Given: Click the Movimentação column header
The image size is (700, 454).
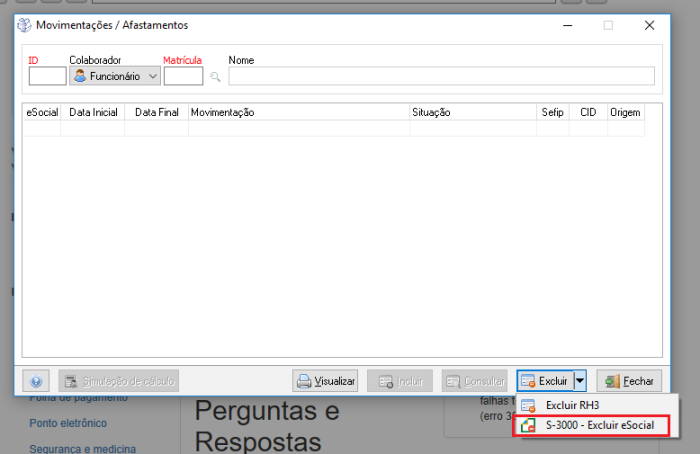Looking at the screenshot, I should [298, 113].
